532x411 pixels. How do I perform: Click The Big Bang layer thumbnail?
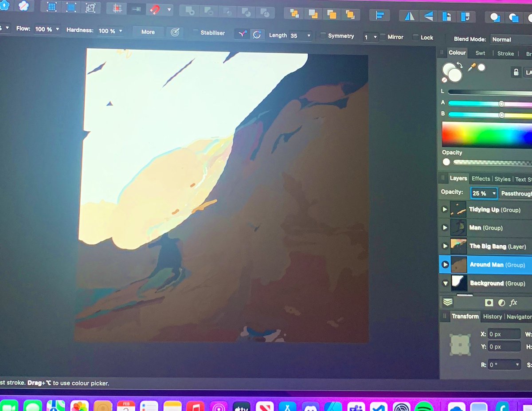pyautogui.click(x=458, y=246)
